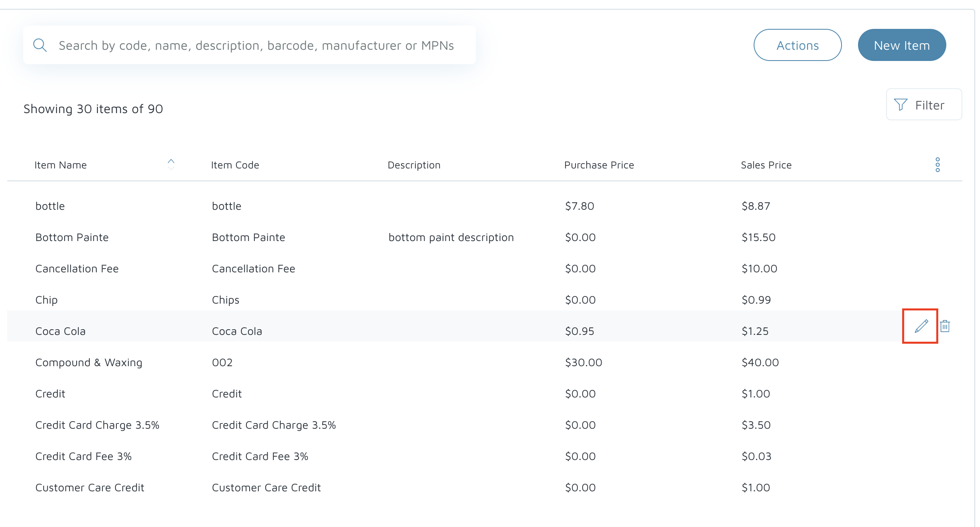This screenshot has width=980, height=527.
Task: Click the pencil edit icon for Coca Cola
Action: (x=921, y=326)
